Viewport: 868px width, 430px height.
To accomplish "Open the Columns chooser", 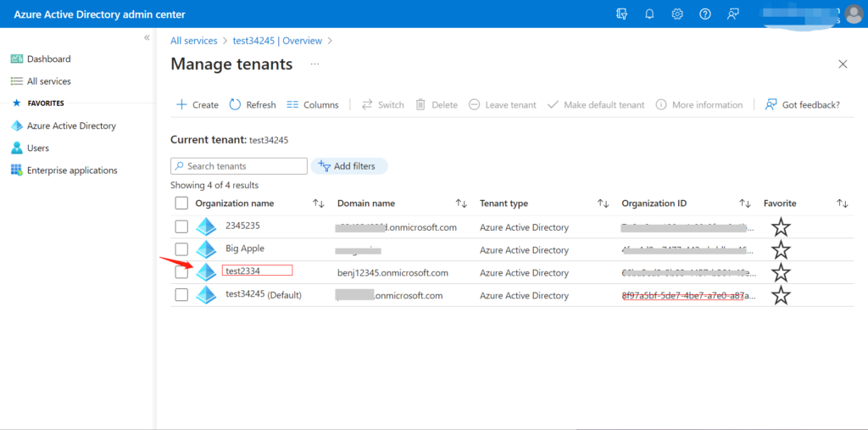I will (x=313, y=104).
